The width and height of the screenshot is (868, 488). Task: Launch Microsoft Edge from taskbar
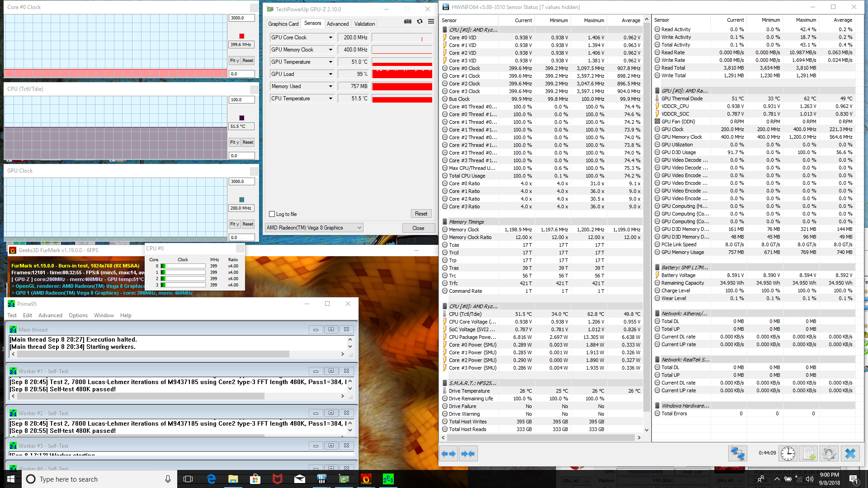coord(211,479)
